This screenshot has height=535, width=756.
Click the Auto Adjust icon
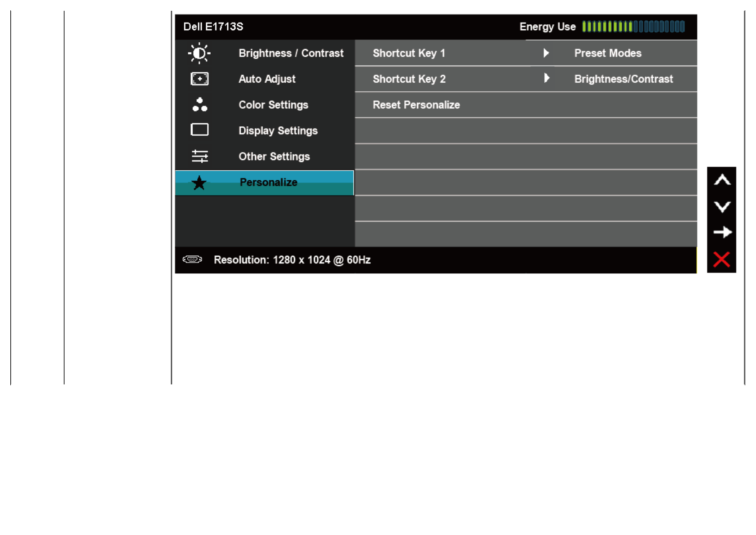[x=199, y=79]
